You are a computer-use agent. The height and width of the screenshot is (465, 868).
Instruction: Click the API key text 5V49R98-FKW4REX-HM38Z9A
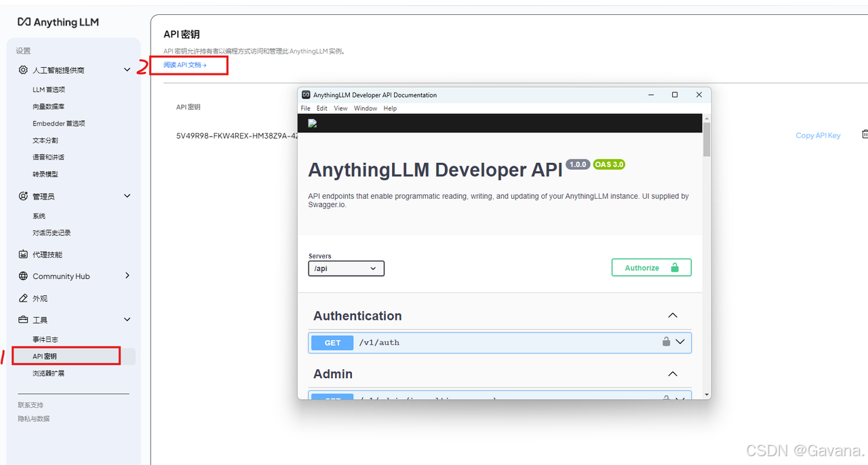(237, 136)
